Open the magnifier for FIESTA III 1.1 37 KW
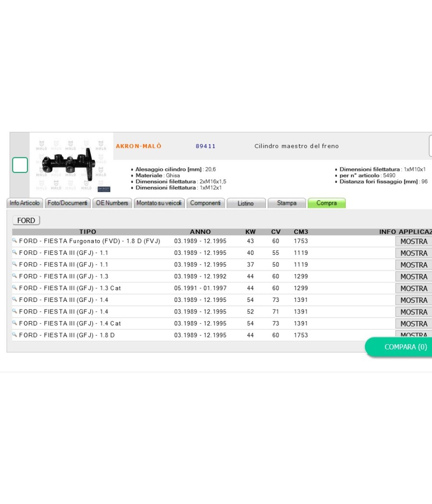The image size is (432, 504). (14, 264)
